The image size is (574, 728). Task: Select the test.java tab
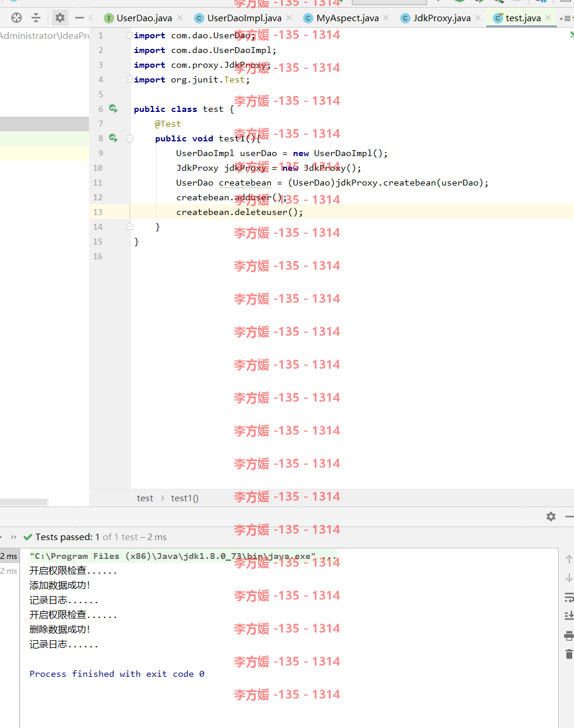(517, 18)
